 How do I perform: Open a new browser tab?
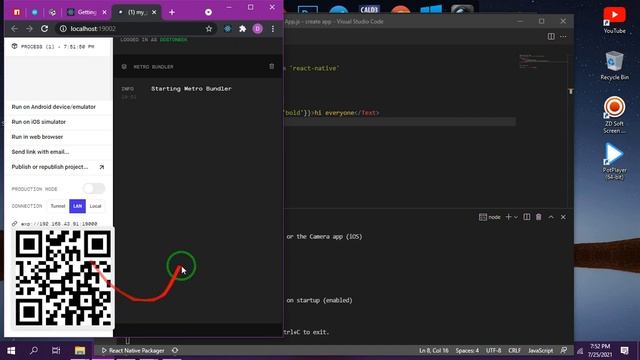click(x=172, y=12)
